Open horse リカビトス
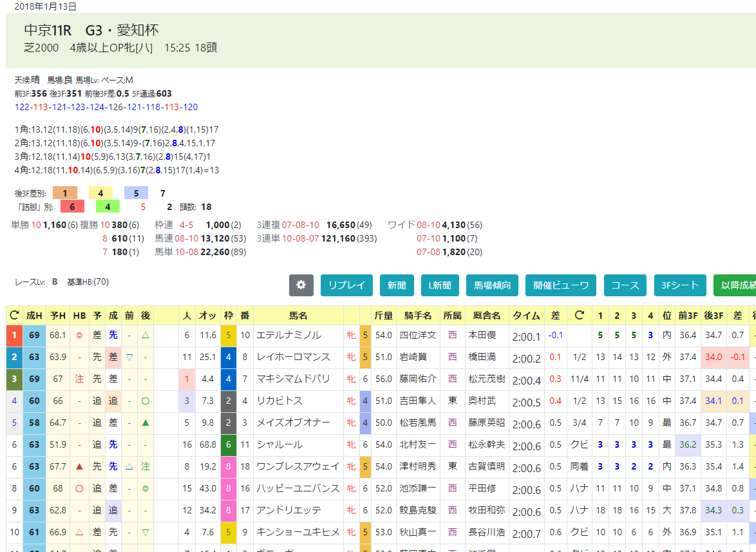 point(279,401)
